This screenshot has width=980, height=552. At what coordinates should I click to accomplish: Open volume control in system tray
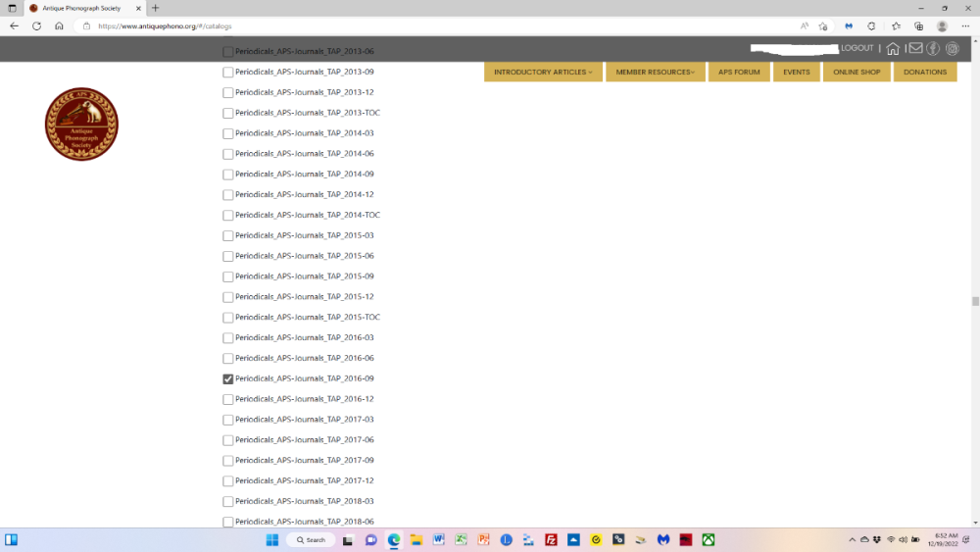[x=904, y=539]
